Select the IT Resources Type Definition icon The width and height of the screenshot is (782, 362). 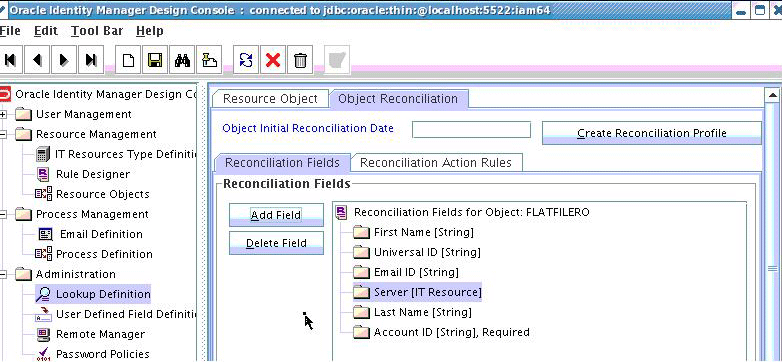pyautogui.click(x=43, y=155)
